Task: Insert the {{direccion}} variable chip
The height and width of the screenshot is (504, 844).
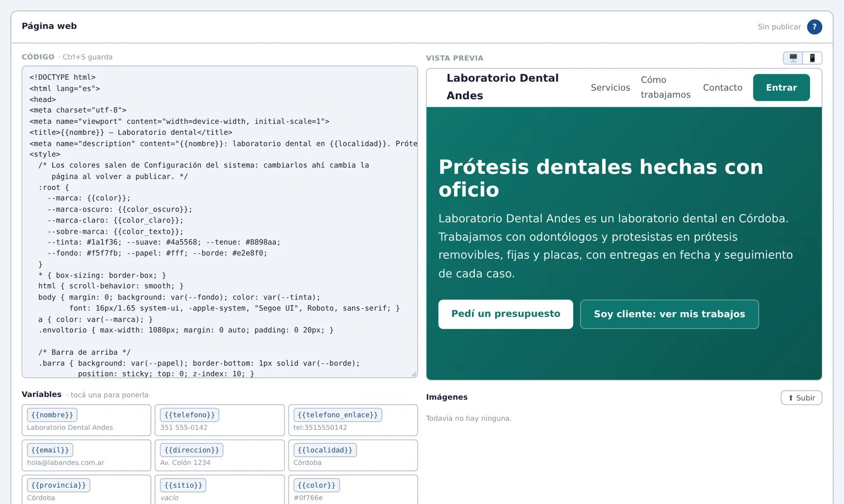Action: click(x=192, y=450)
